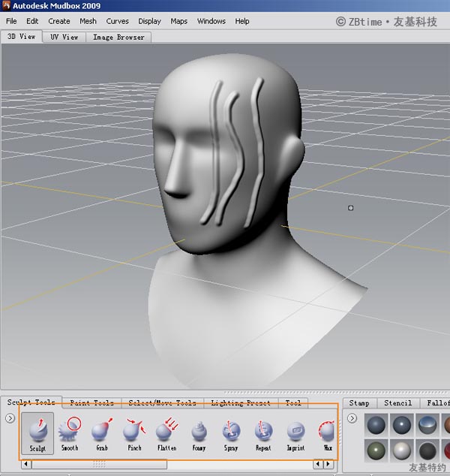Select the Flatten tool

click(166, 433)
